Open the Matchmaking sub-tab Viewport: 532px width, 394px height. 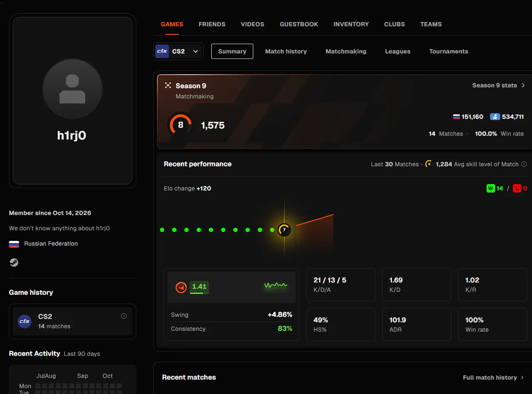coord(346,51)
